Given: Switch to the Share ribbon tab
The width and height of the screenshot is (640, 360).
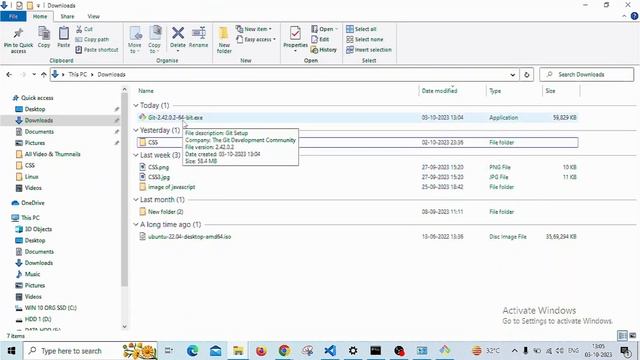Looking at the screenshot, I should (67, 16).
